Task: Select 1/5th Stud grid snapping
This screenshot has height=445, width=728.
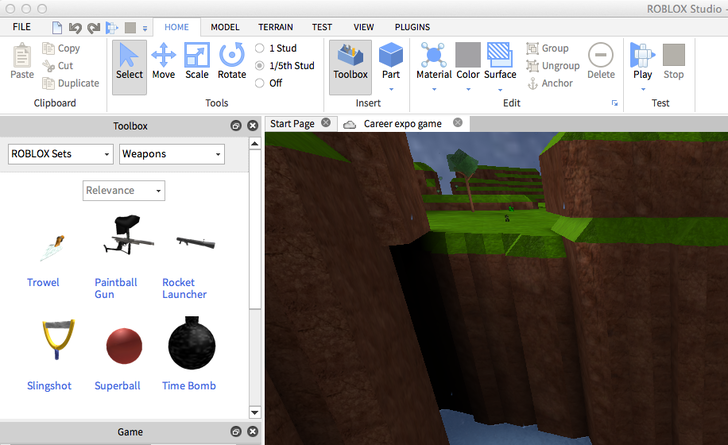Action: point(285,65)
